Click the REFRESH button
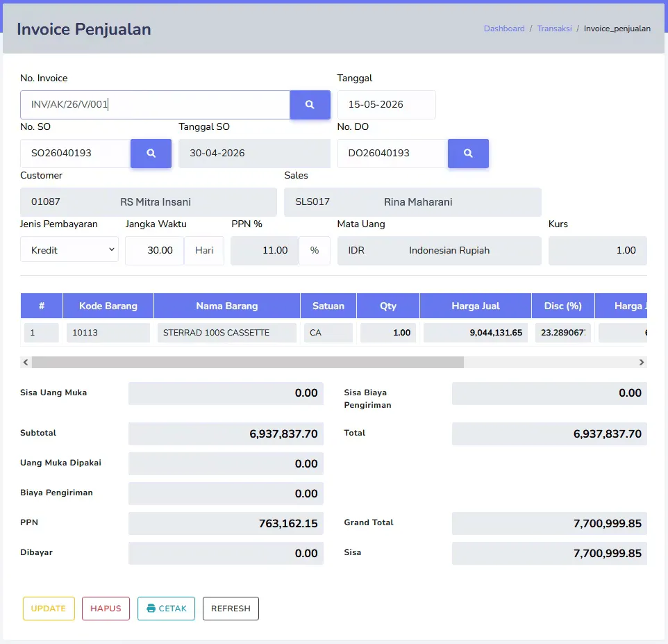Screen dimensions: 668x644 click(x=231, y=608)
